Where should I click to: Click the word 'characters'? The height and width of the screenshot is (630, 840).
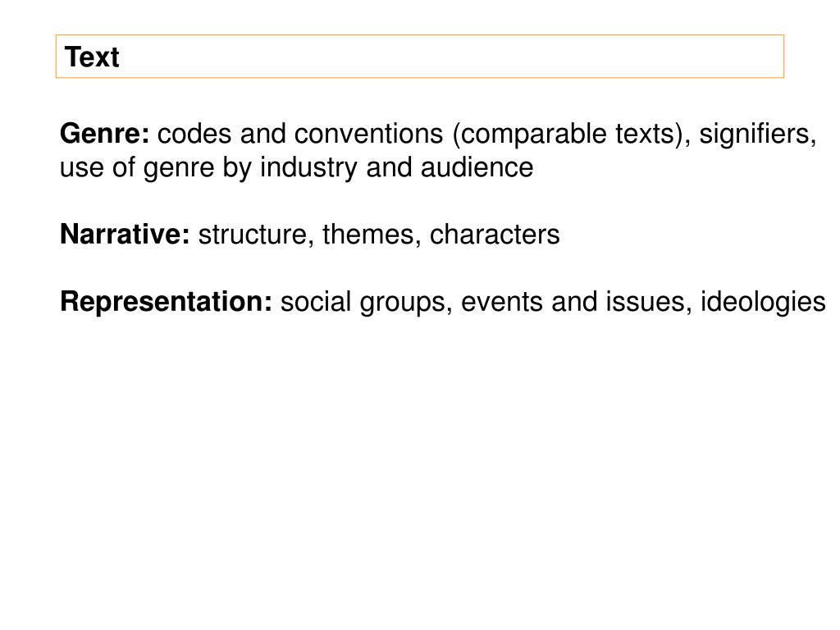(x=495, y=235)
